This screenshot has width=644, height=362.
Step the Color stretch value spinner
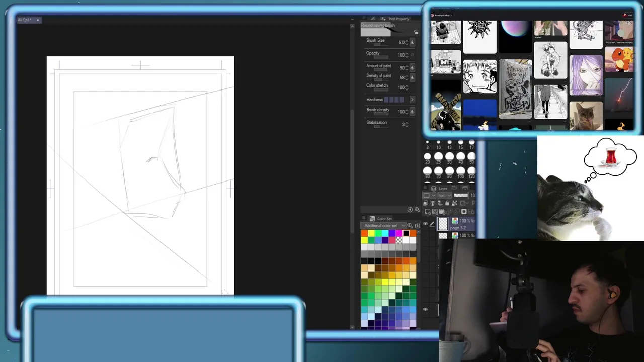click(407, 87)
